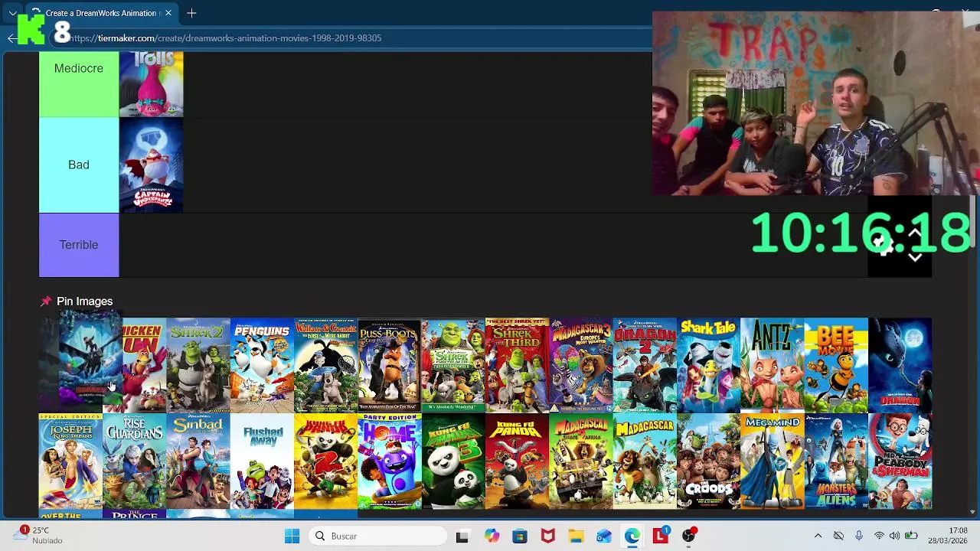Close the DreamWorks Animation browser tab
The width and height of the screenshot is (980, 551).
click(168, 13)
